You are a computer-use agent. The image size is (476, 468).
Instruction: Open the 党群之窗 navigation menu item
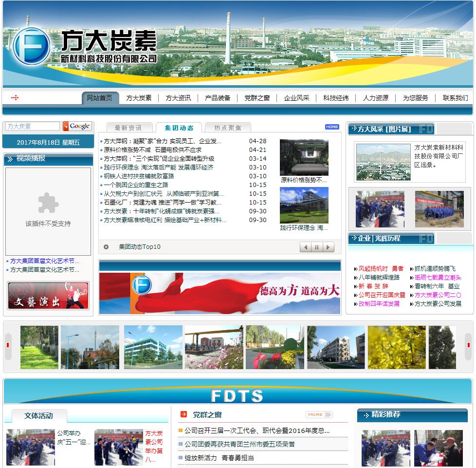pos(257,98)
